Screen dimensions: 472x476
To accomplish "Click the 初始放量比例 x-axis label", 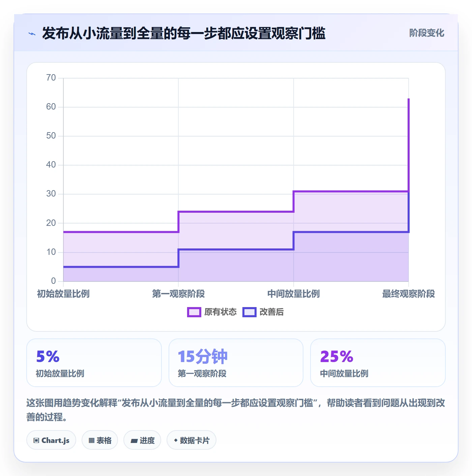I will [x=63, y=294].
